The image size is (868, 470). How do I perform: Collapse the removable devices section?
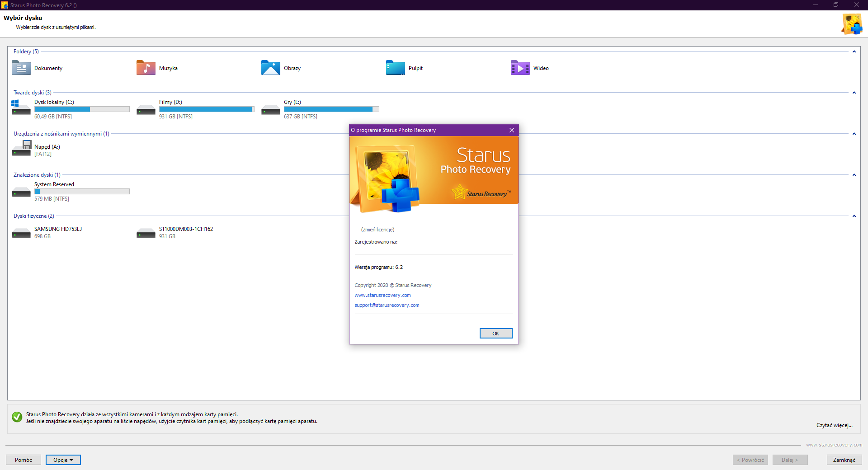pyautogui.click(x=854, y=134)
